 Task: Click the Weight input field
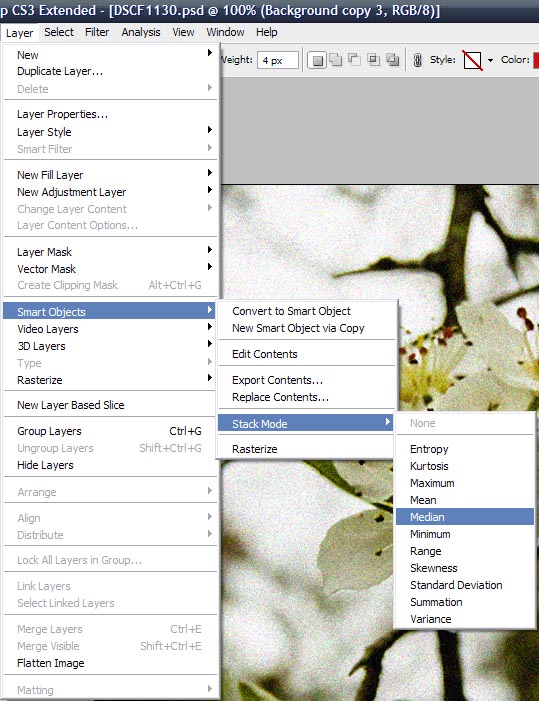pos(278,60)
